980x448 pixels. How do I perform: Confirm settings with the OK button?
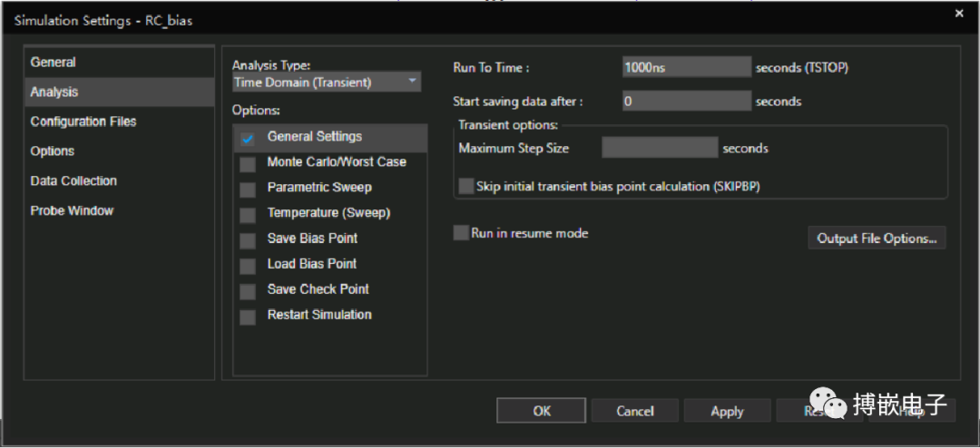point(541,411)
